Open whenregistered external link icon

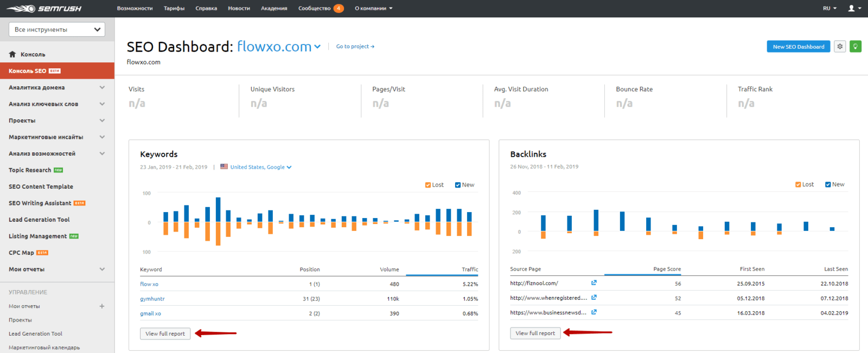pyautogui.click(x=594, y=297)
